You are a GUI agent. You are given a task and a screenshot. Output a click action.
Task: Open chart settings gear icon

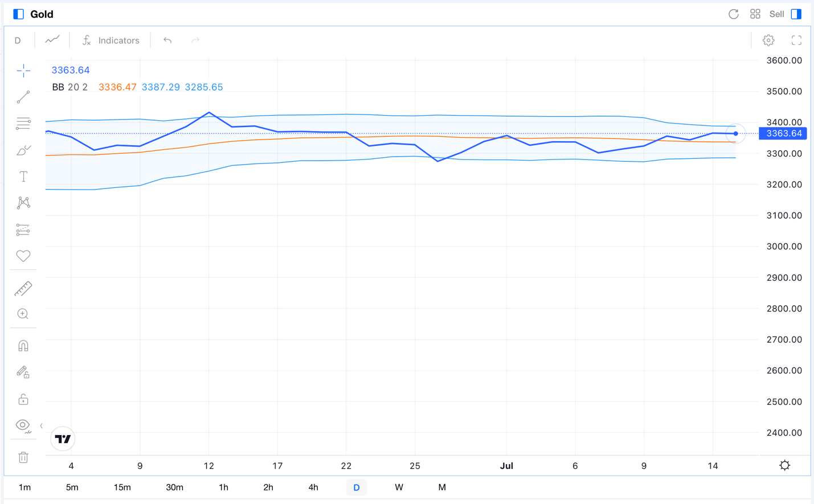click(x=768, y=40)
